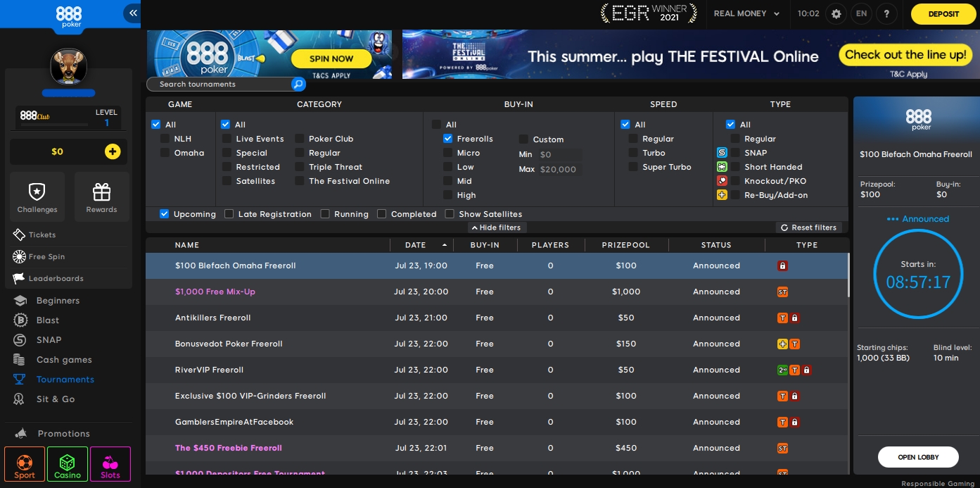Click the lock icon on $100 Blefach Omaha row
The image size is (980, 488).
pos(782,266)
